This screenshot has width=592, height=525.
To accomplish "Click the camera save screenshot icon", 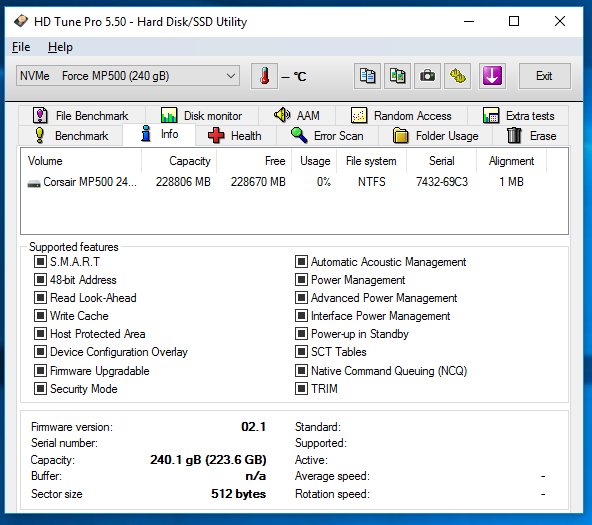I will (427, 76).
